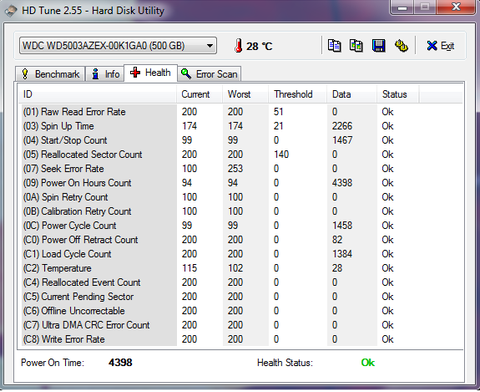The image size is (480, 392).
Task: Click the threshold value 140
Action: click(281, 154)
